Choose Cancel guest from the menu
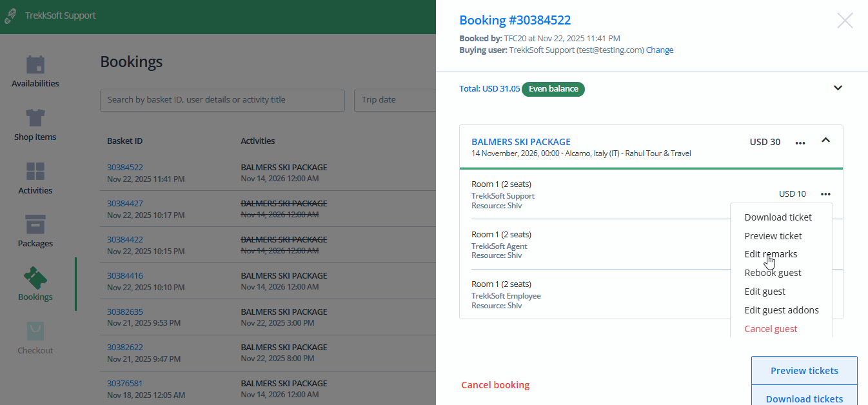 (771, 328)
